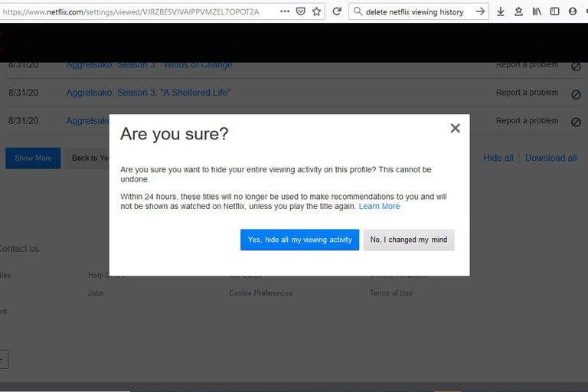Click the Show More button

click(33, 158)
